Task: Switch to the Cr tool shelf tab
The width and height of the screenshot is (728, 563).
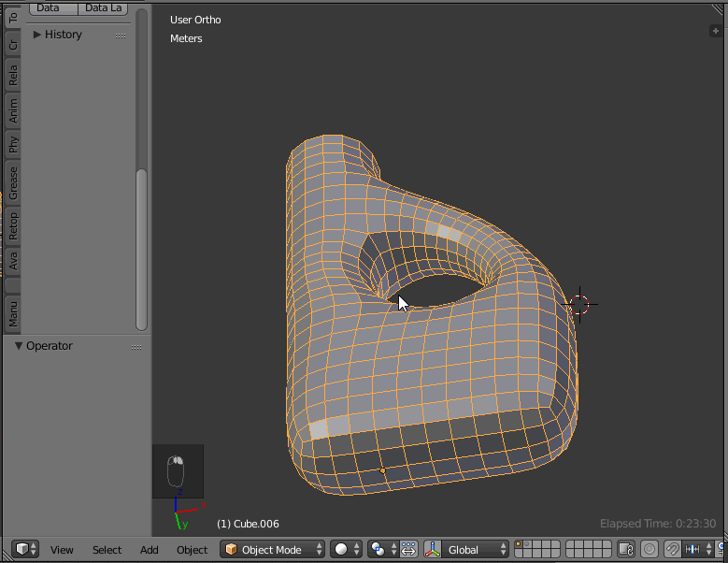Action: pos(12,45)
